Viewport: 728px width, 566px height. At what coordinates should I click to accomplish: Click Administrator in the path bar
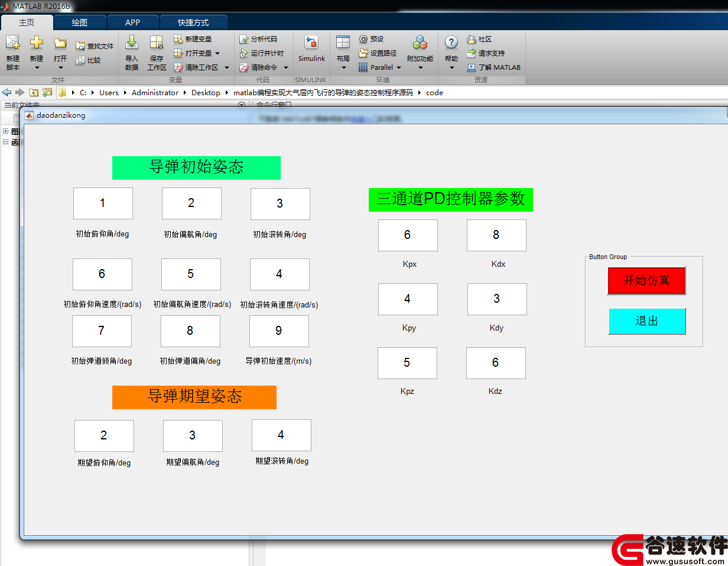[x=155, y=93]
